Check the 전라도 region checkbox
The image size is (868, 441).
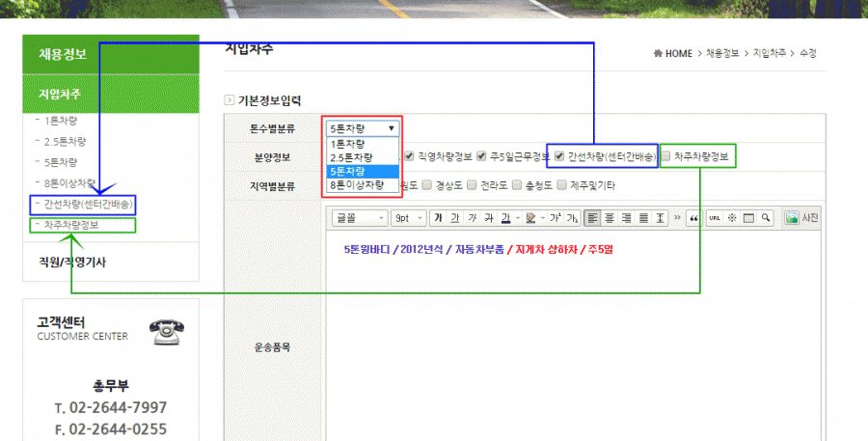(x=472, y=185)
